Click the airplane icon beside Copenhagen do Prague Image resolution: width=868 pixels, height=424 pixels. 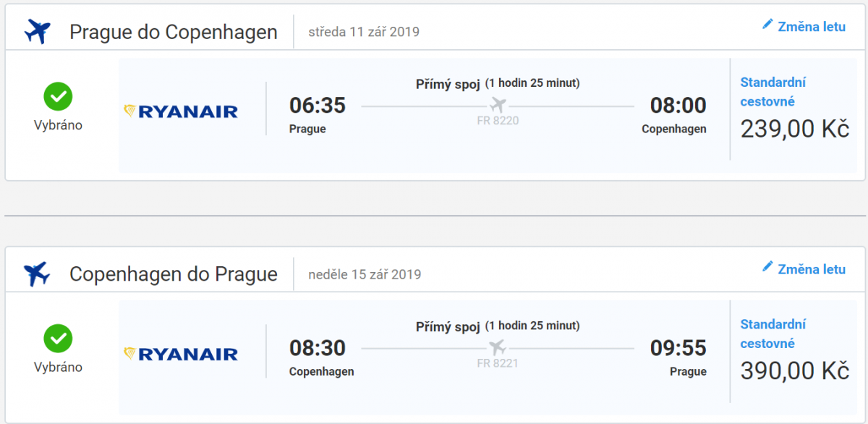click(37, 274)
